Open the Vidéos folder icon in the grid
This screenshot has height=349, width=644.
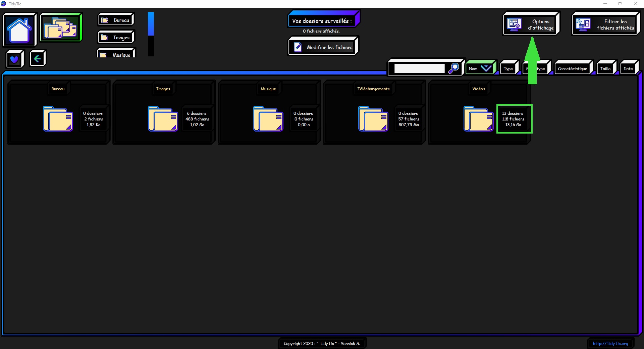click(478, 119)
